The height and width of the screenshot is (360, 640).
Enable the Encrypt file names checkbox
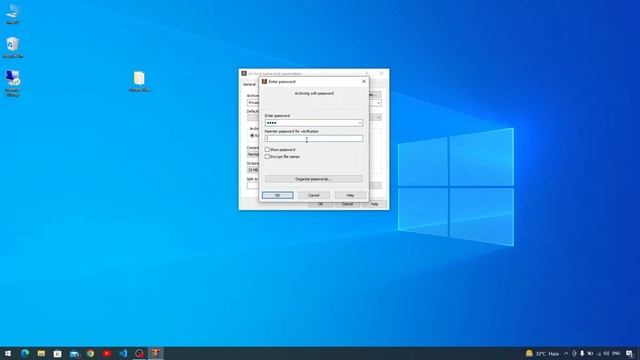pos(267,157)
